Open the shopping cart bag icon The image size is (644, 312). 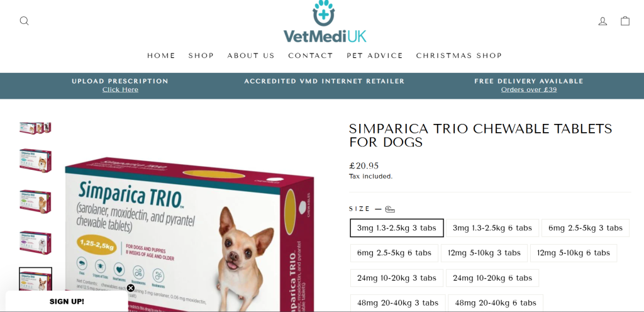tap(625, 21)
